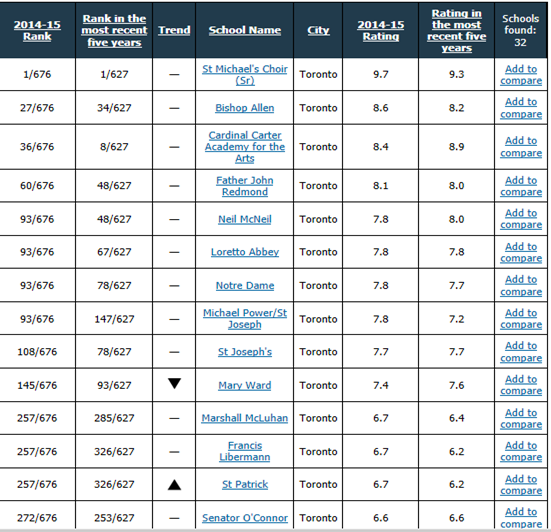Select the 27/676 rank cell

(37, 108)
